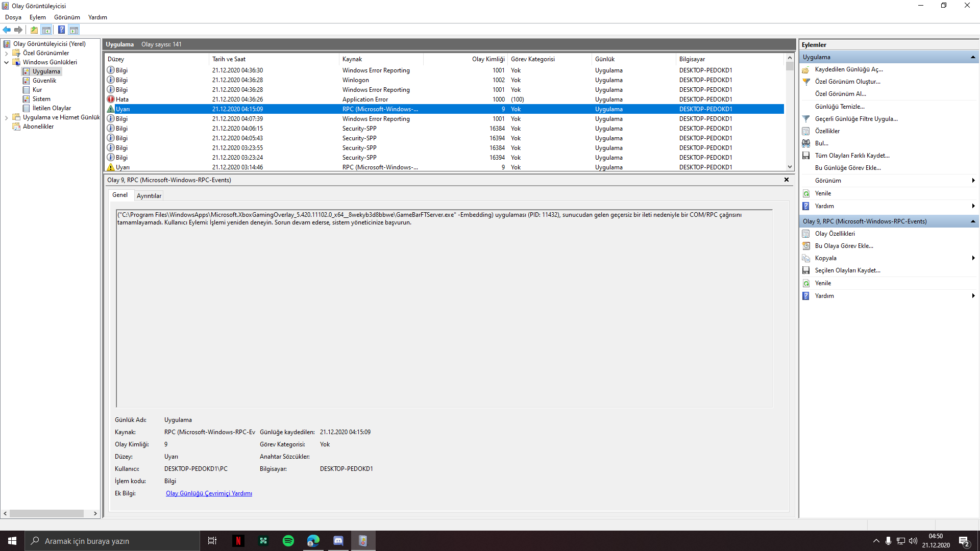This screenshot has height=551, width=980.
Task: Click the forward arrow toolbar icon
Action: pos(18,30)
